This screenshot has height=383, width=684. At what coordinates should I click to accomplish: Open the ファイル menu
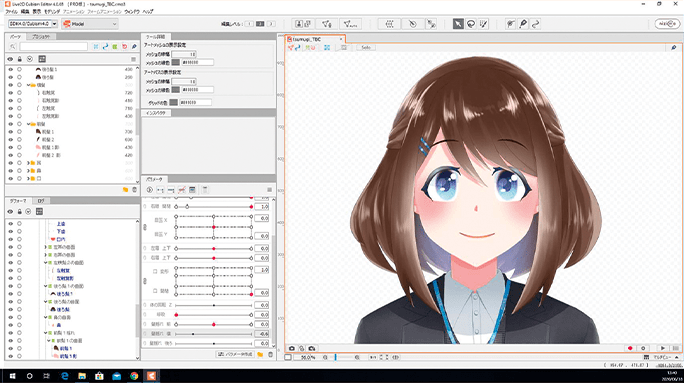tap(11, 12)
